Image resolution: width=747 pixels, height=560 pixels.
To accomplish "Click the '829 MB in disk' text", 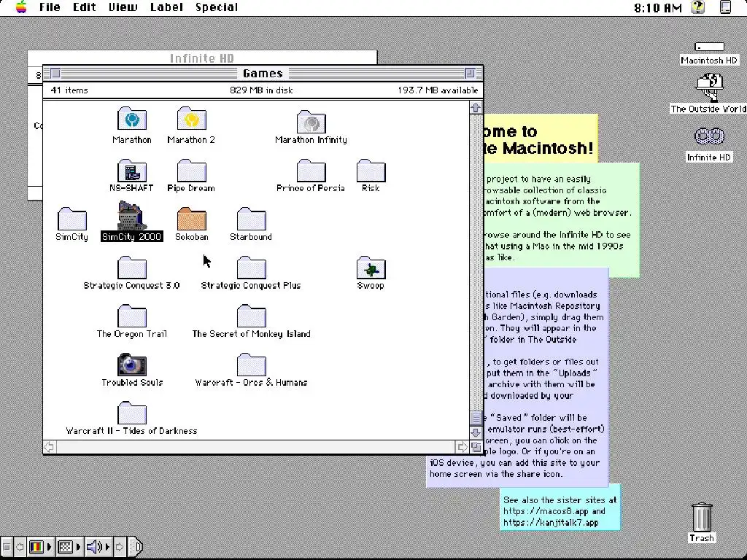I will [x=261, y=90].
